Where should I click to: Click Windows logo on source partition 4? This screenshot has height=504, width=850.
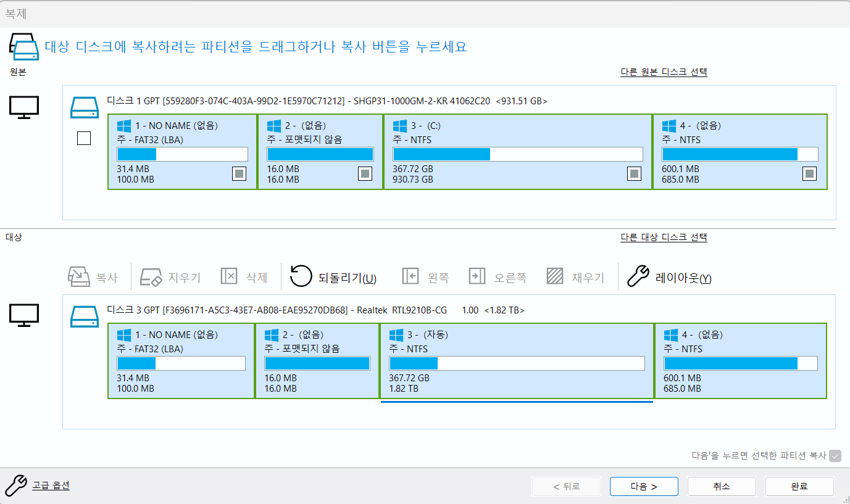(x=669, y=126)
